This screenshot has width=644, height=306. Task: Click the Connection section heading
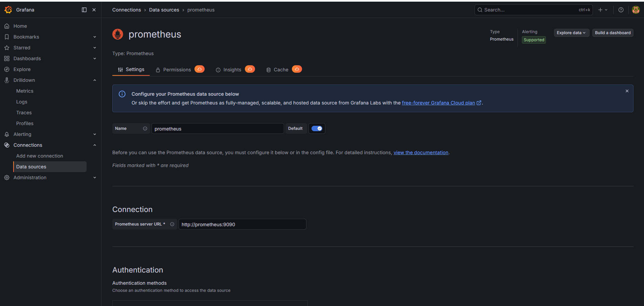[x=132, y=209]
